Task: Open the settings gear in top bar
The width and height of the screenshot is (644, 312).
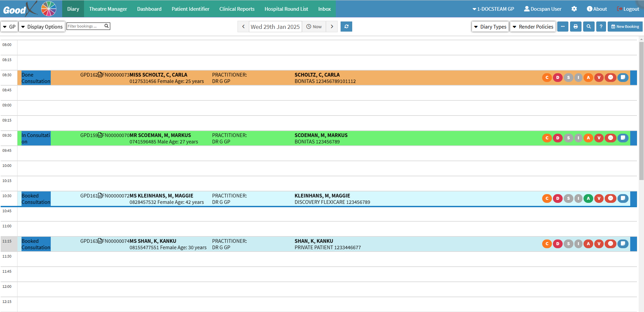Action: point(574,9)
